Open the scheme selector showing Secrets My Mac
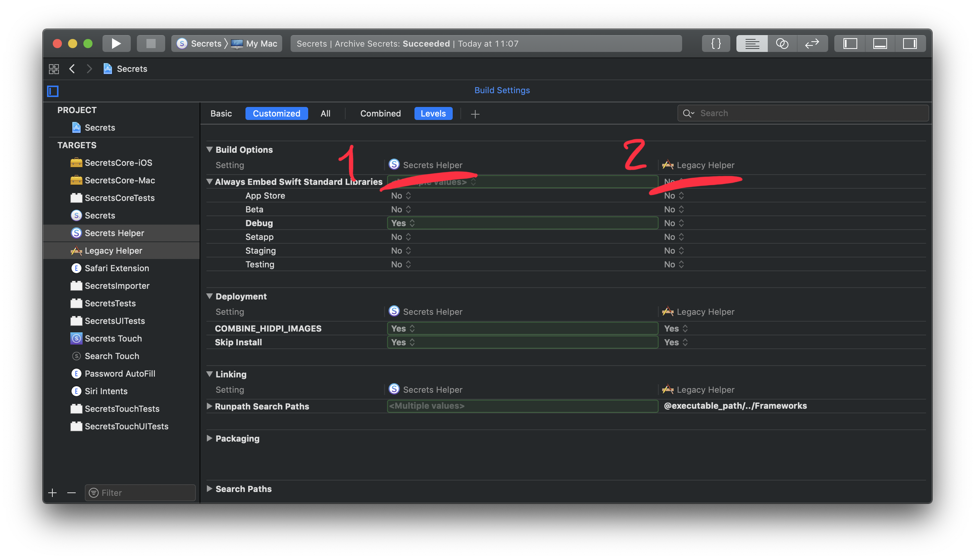The height and width of the screenshot is (560, 975). (226, 43)
